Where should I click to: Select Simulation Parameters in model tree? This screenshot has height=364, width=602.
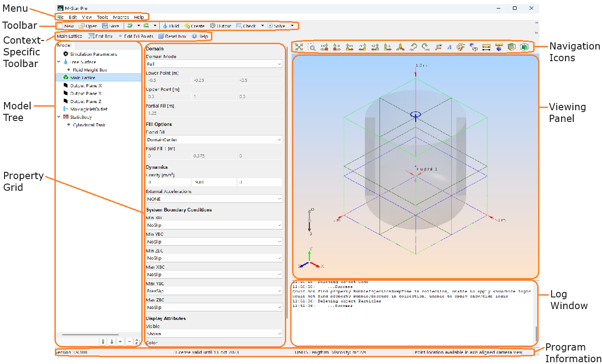click(90, 54)
